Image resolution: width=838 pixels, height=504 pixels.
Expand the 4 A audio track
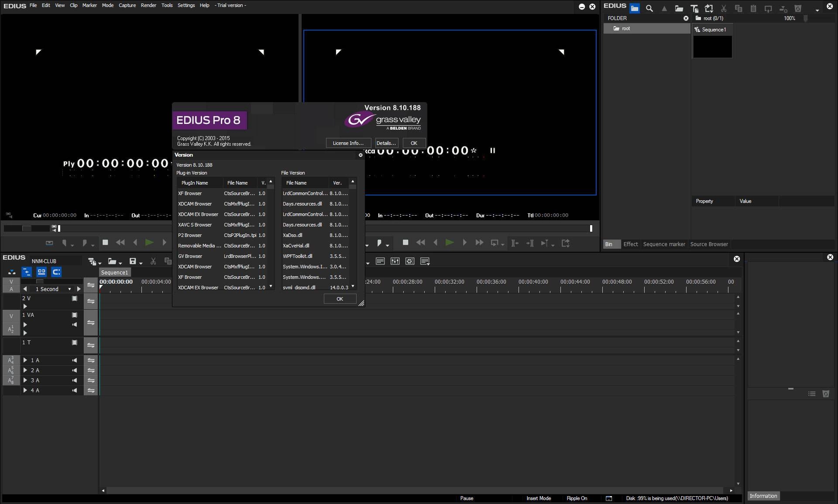(x=25, y=391)
